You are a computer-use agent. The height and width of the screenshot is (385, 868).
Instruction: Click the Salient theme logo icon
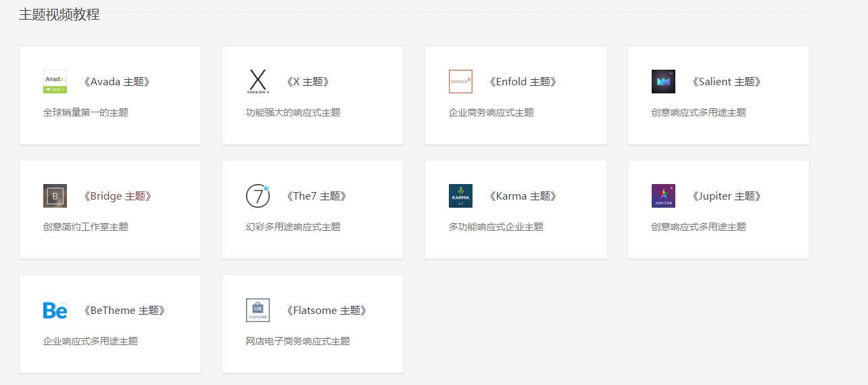(663, 81)
